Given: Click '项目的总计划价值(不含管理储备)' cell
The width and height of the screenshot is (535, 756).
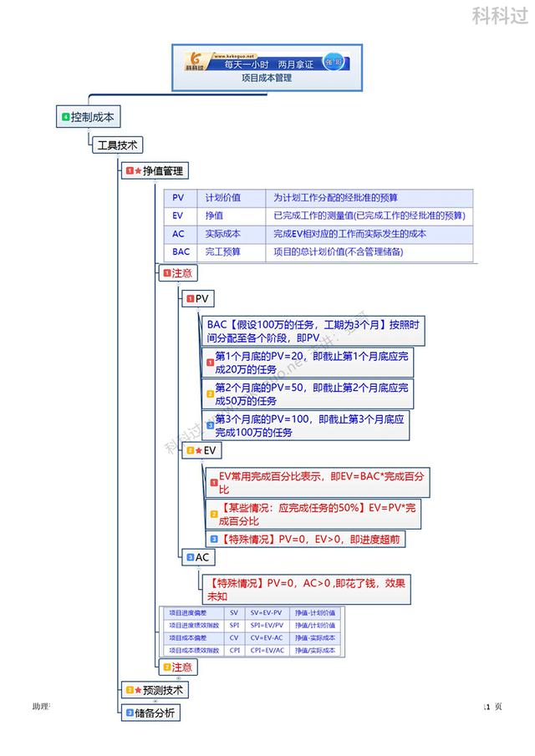Looking at the screenshot, I should 369,252.
